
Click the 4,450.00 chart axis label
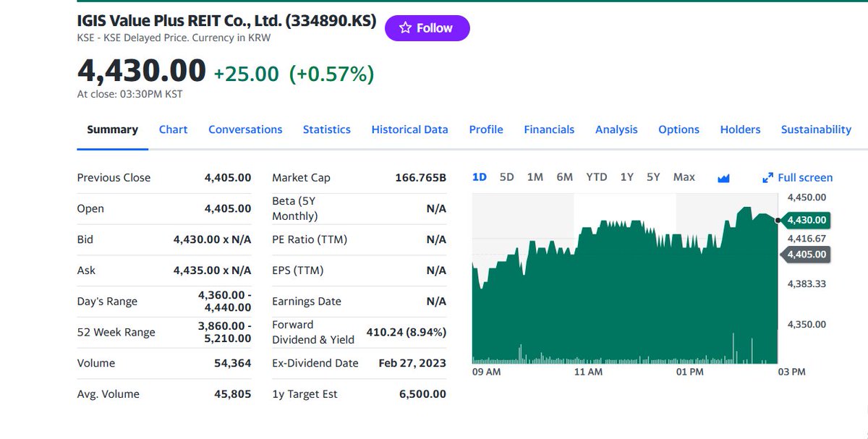point(807,197)
